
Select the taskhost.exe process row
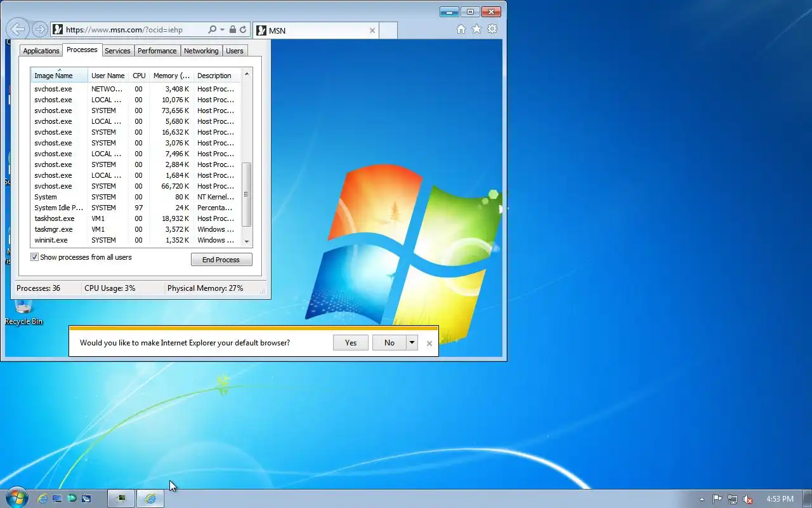coord(136,218)
